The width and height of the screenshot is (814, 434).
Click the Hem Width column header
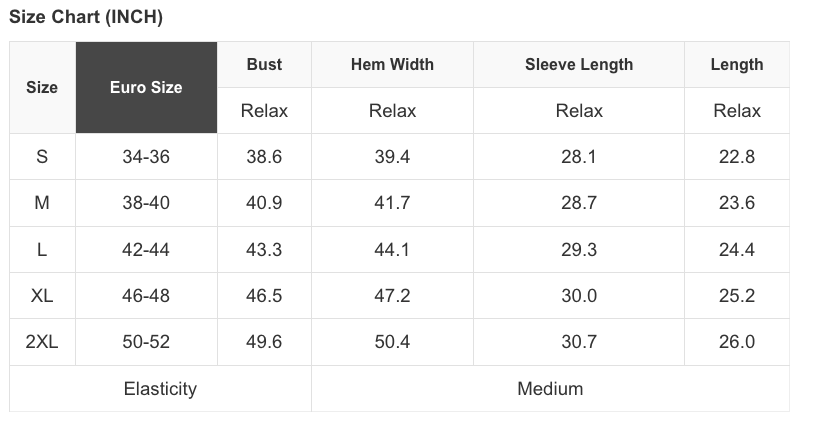(392, 64)
